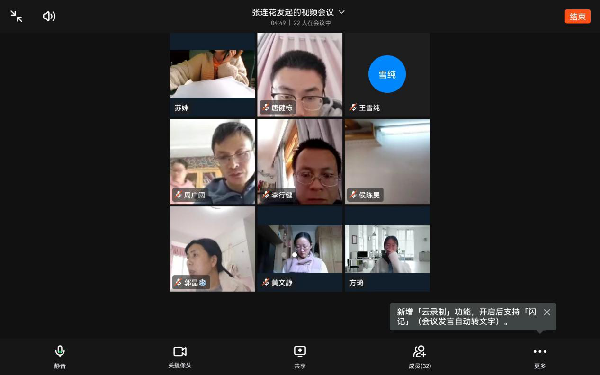Toggle the speaker audio icon
Image resolution: width=600 pixels, height=375 pixels.
[x=49, y=16]
